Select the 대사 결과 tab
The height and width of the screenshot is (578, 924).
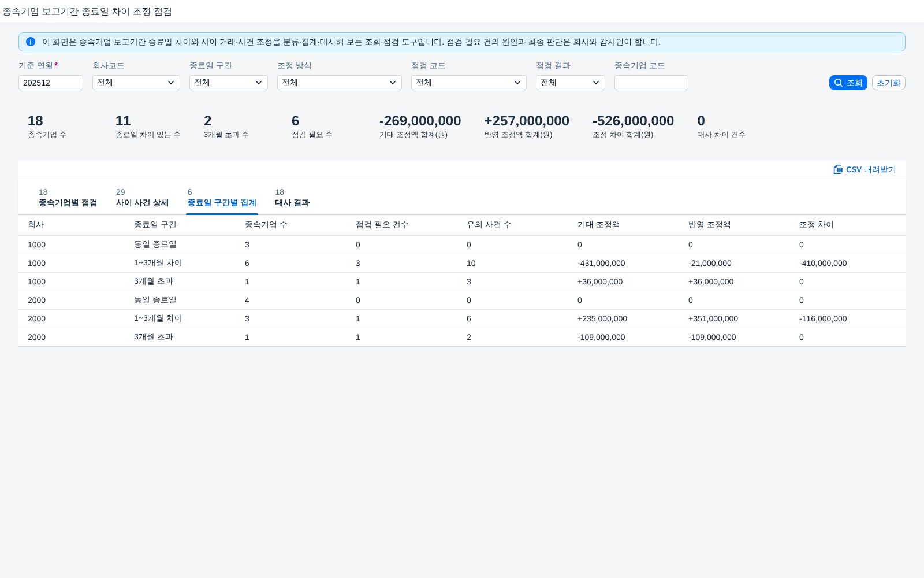click(x=292, y=198)
